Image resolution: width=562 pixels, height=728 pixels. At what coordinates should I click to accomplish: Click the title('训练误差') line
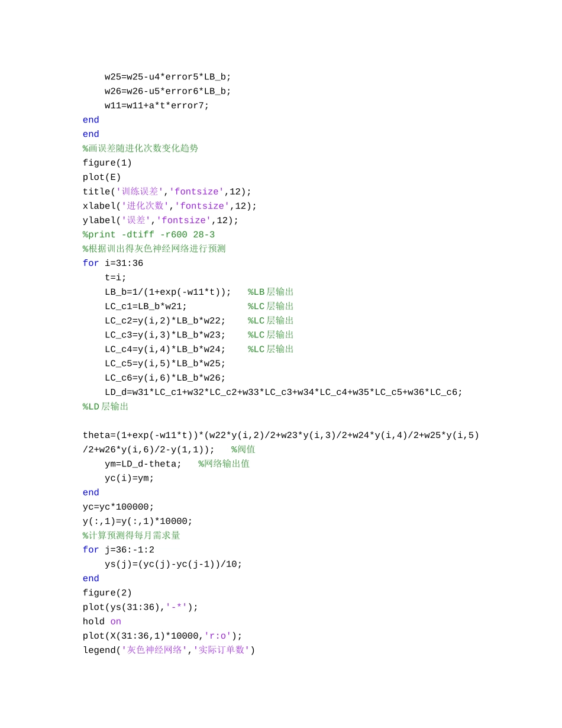[167, 192]
